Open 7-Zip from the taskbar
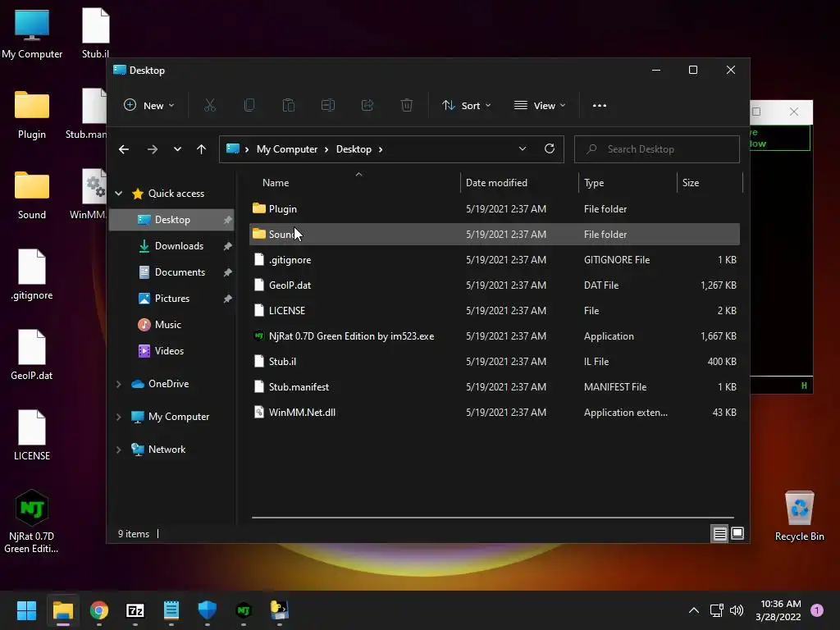The height and width of the screenshot is (630, 840). click(x=135, y=610)
